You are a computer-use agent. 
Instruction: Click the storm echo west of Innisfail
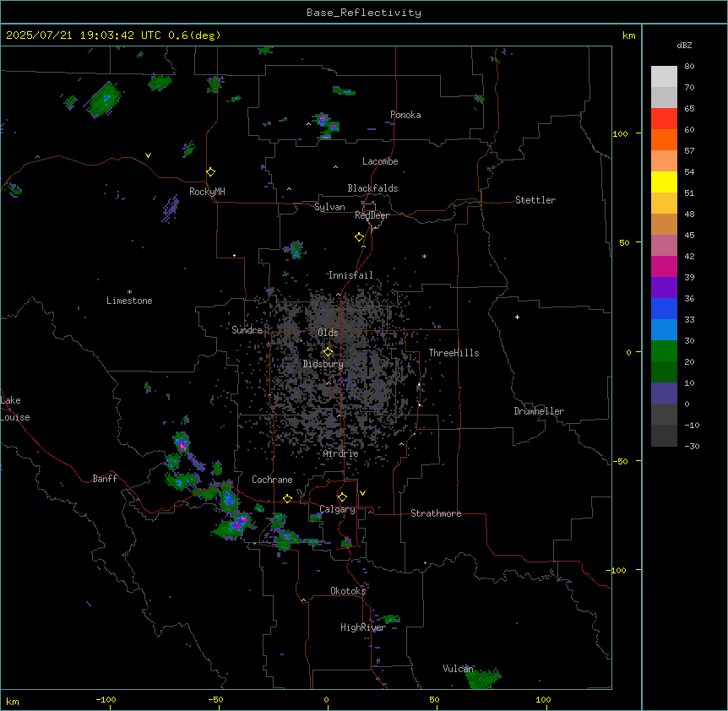[x=295, y=250]
